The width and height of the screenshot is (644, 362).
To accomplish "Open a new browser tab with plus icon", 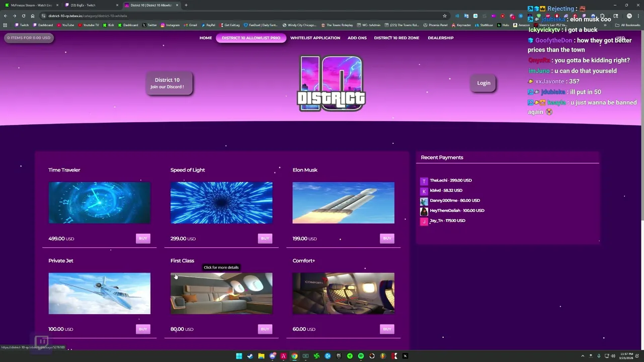I will pyautogui.click(x=186, y=5).
